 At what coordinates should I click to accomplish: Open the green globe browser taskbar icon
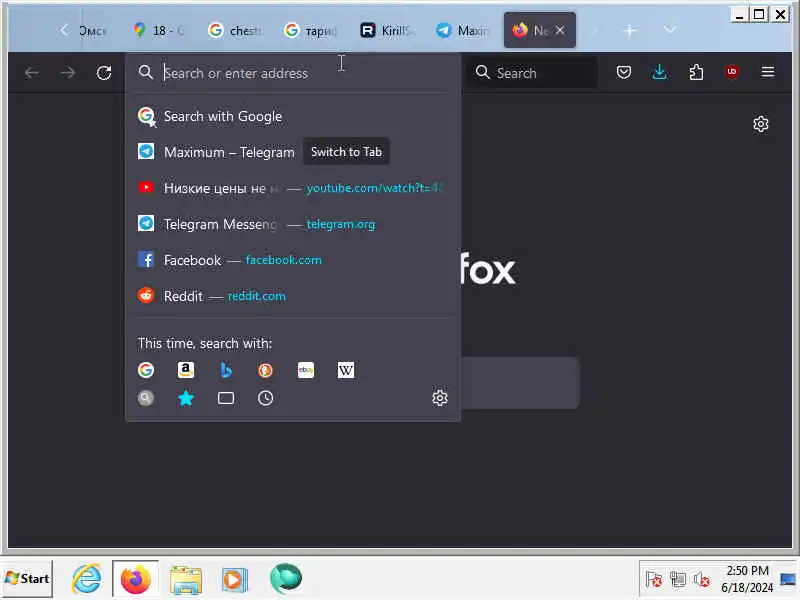(x=286, y=578)
